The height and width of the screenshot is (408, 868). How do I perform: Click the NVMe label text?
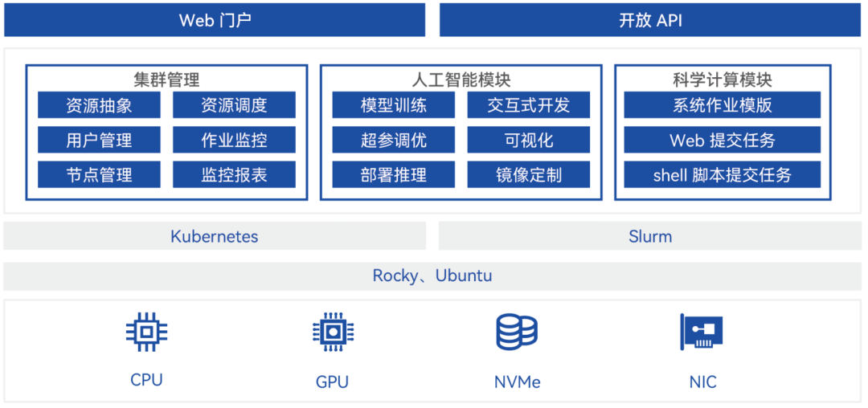point(517,381)
